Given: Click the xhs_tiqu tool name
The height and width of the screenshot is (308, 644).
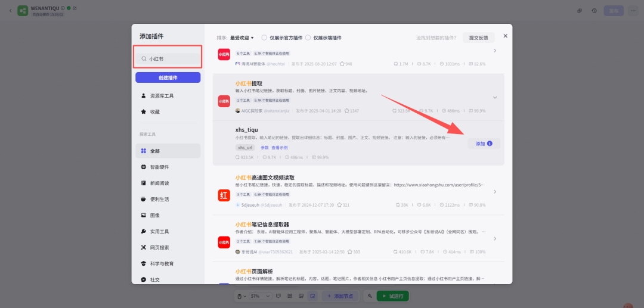Looking at the screenshot, I should (247, 130).
